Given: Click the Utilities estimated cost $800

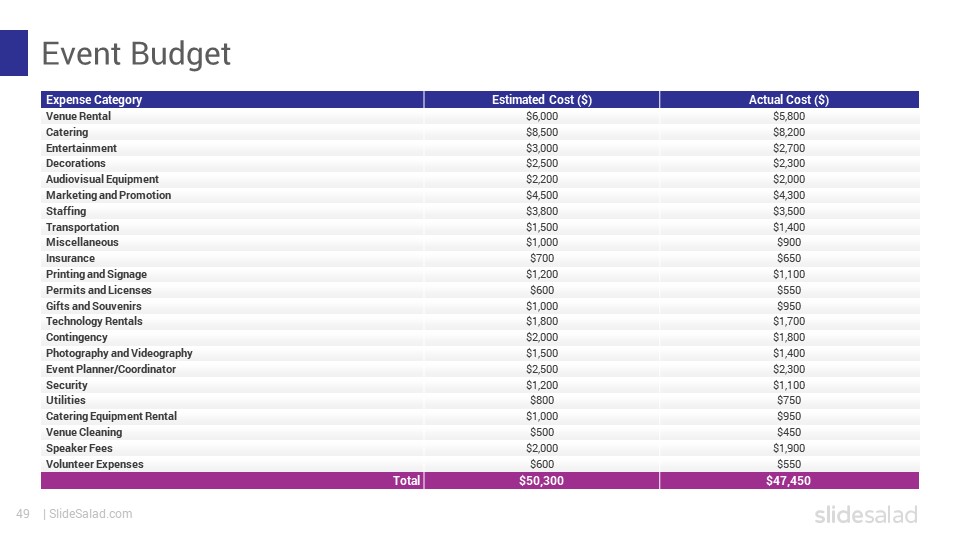Looking at the screenshot, I should click(x=542, y=400).
